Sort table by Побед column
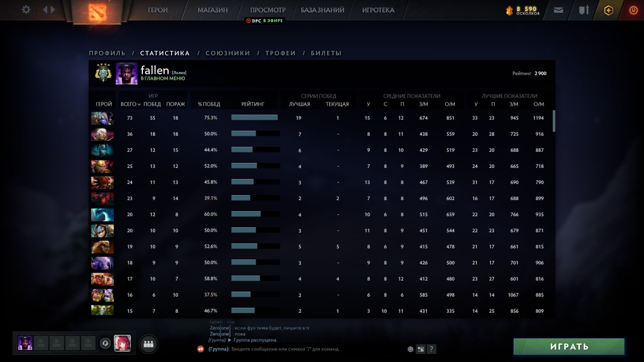Image resolution: width=644 pixels, height=362 pixels. pyautogui.click(x=152, y=104)
